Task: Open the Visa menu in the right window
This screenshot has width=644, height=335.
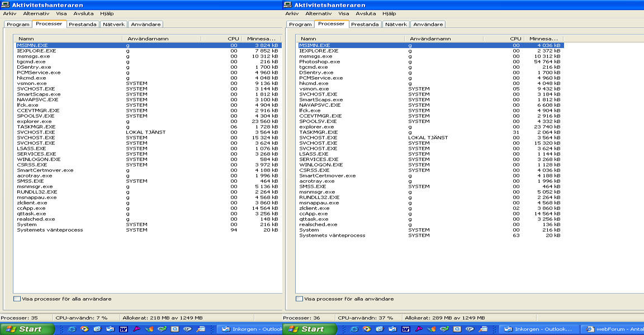Action: (x=343, y=13)
